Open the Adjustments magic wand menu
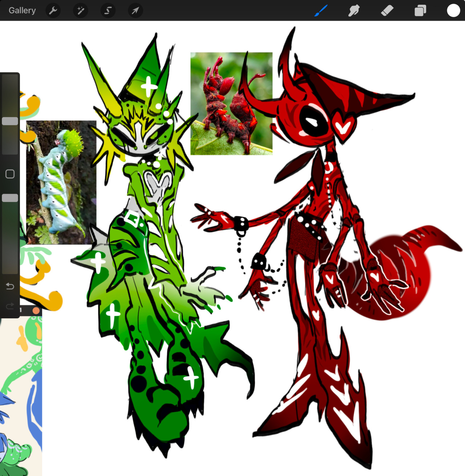This screenshot has height=476, width=465. click(81, 11)
